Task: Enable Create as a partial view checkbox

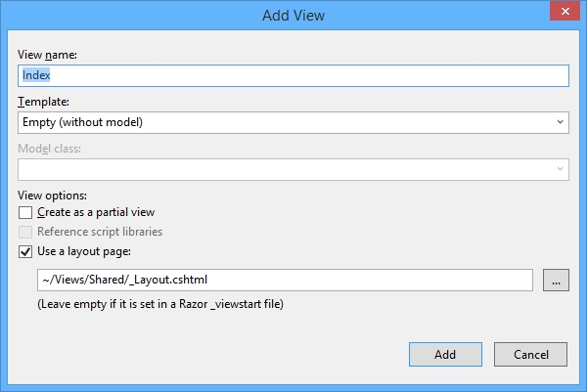Action: [x=24, y=212]
